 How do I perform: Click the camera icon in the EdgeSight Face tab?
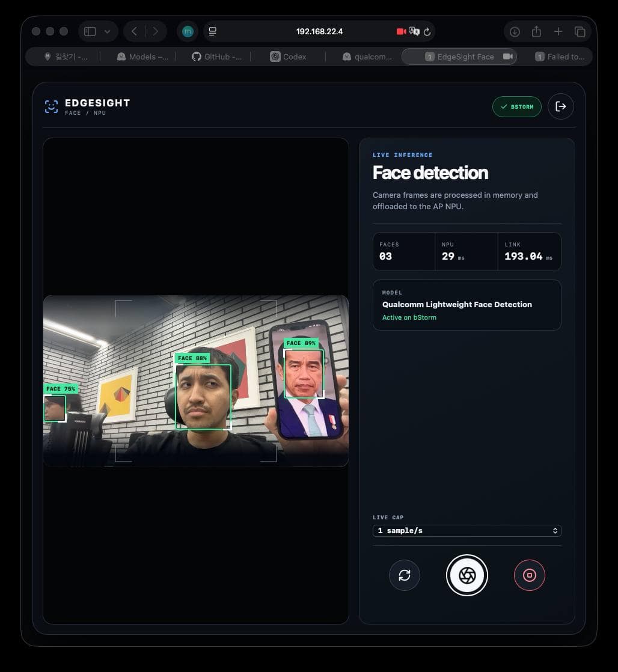click(508, 57)
